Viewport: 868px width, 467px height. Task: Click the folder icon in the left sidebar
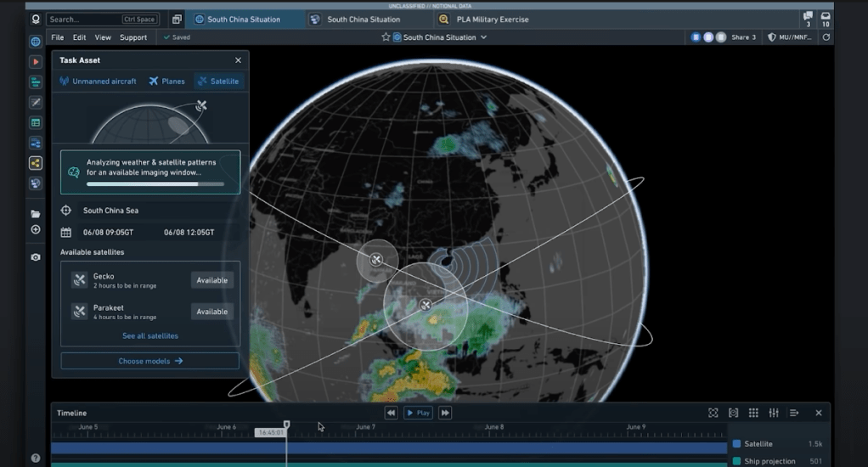(36, 214)
